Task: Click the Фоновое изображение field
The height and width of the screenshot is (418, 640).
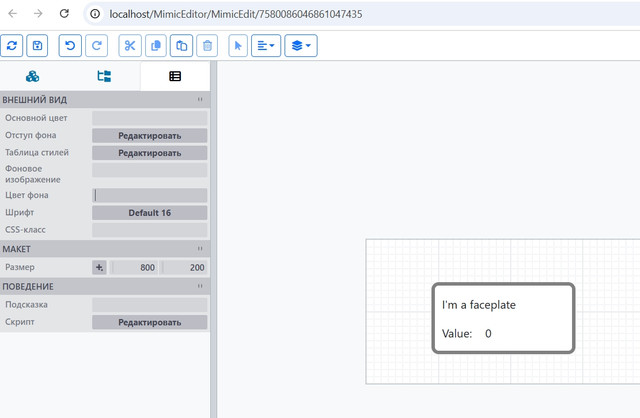Action: coord(149,170)
